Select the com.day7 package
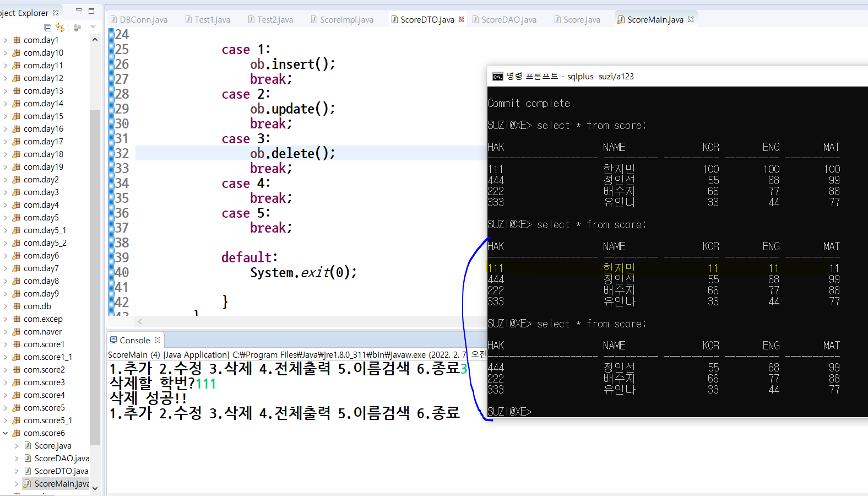 [41, 268]
